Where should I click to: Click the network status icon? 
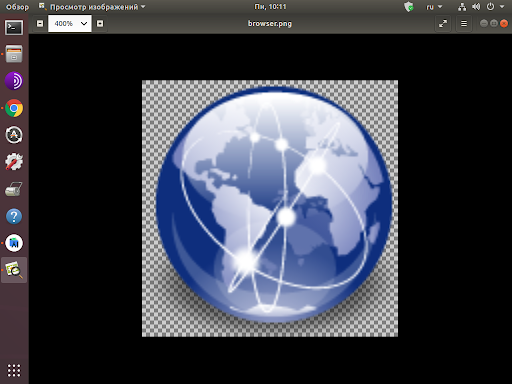click(462, 7)
